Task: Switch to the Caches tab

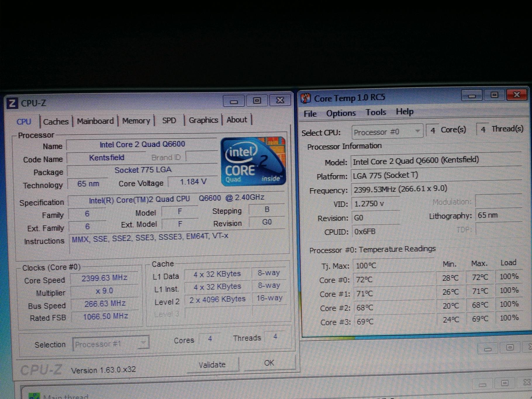Action: [x=56, y=122]
